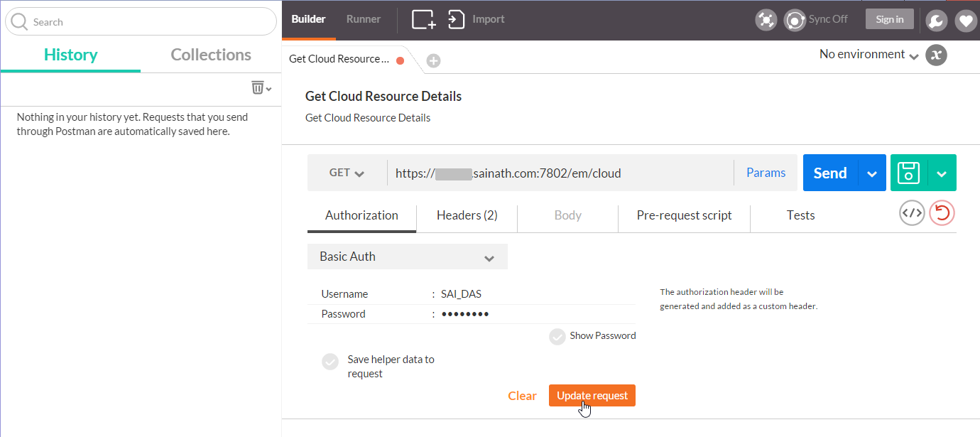Toggle the Show Password checkbox
This screenshot has width=980, height=437.
click(557, 336)
